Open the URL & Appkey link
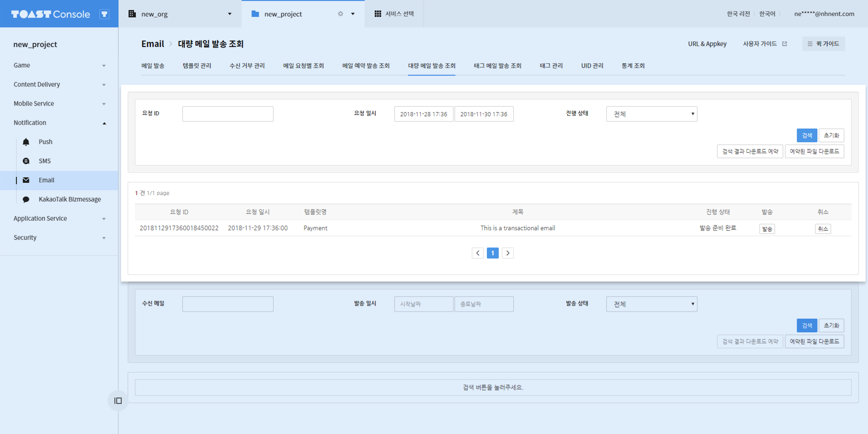 click(x=707, y=44)
